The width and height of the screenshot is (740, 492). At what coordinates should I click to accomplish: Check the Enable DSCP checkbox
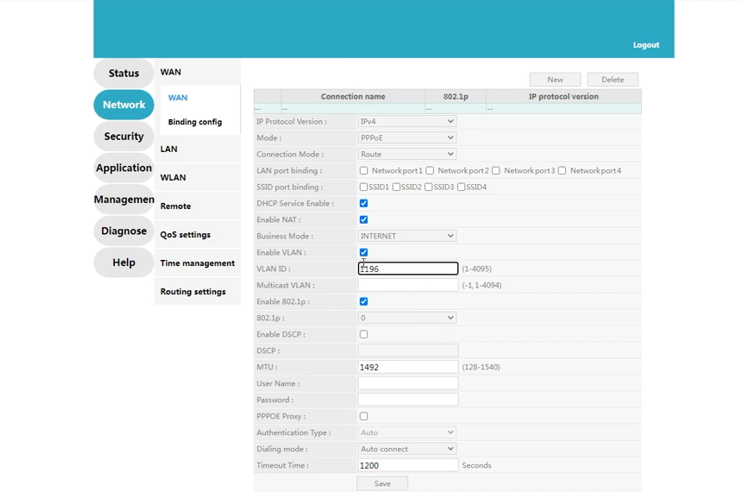click(x=363, y=334)
